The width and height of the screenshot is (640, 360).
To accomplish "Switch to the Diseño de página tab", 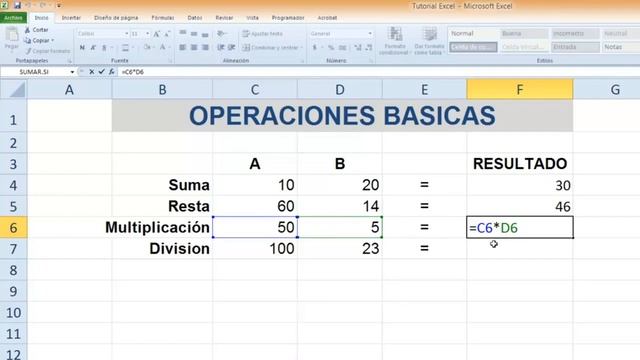I will (116, 18).
